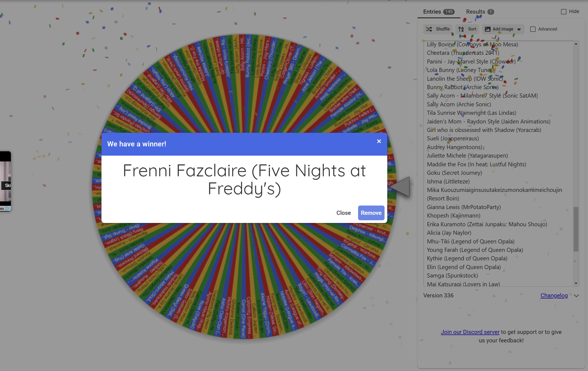Click the Remove button in winner dialog

(x=371, y=213)
